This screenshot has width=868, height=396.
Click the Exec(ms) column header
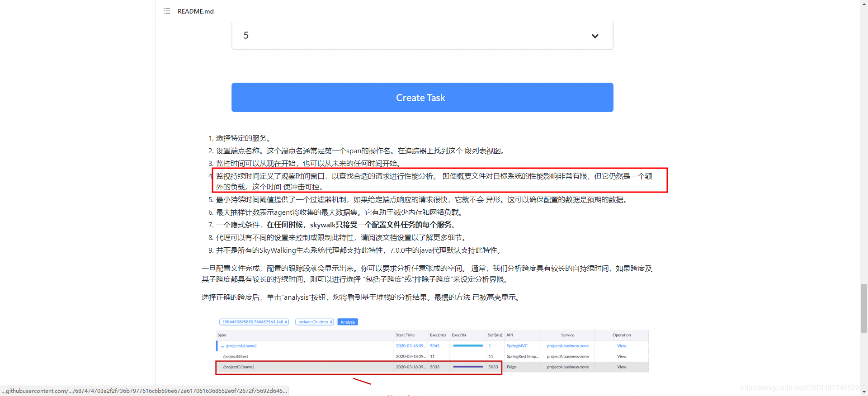click(x=438, y=335)
